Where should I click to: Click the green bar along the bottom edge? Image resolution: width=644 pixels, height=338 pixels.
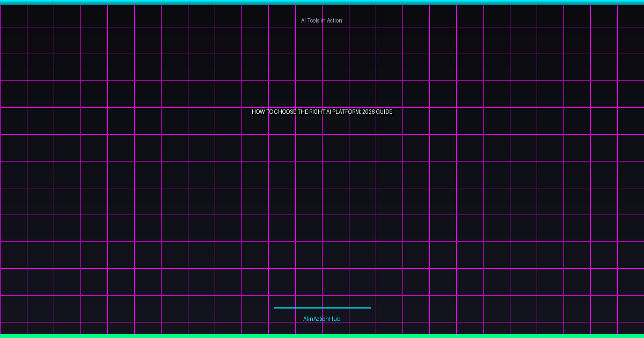point(322,336)
